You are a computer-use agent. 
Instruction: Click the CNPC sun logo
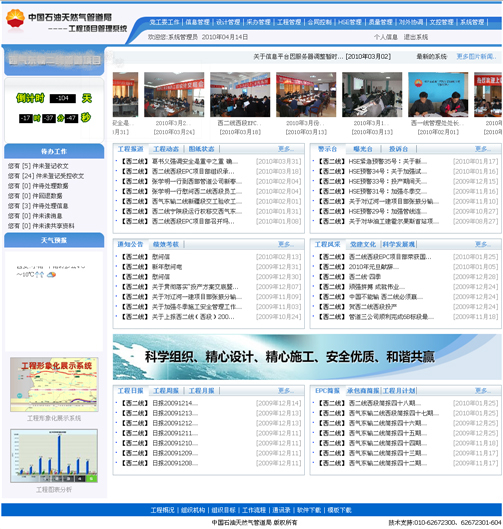pos(15,19)
